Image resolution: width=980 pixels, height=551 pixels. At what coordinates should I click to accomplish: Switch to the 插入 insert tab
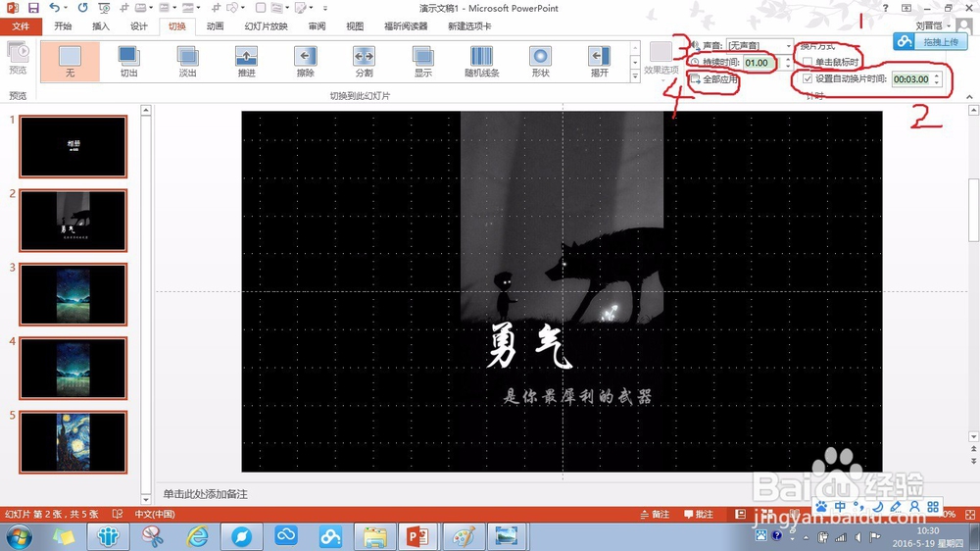pos(101,26)
